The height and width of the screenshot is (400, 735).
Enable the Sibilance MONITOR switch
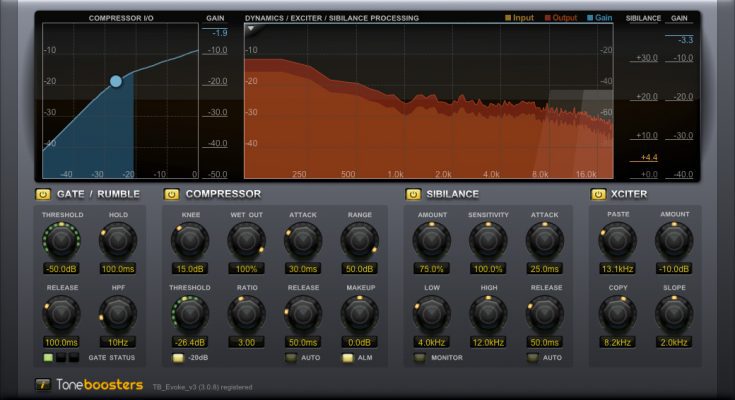[418, 357]
